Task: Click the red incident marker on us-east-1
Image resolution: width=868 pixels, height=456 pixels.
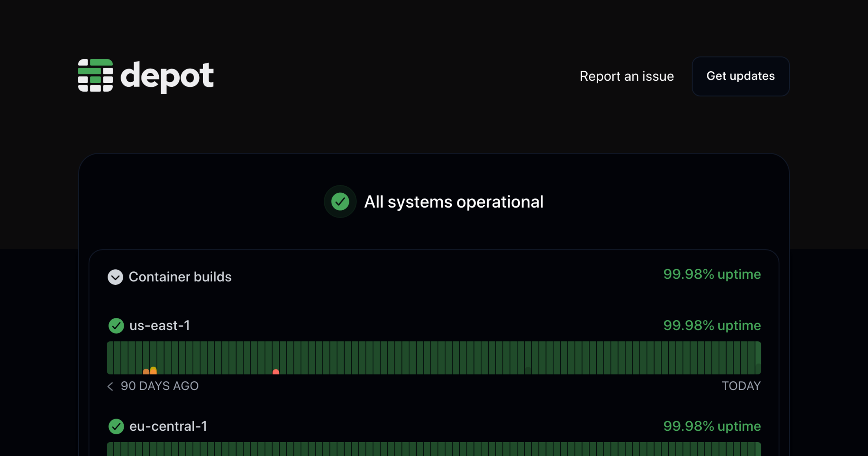Action: (x=276, y=372)
